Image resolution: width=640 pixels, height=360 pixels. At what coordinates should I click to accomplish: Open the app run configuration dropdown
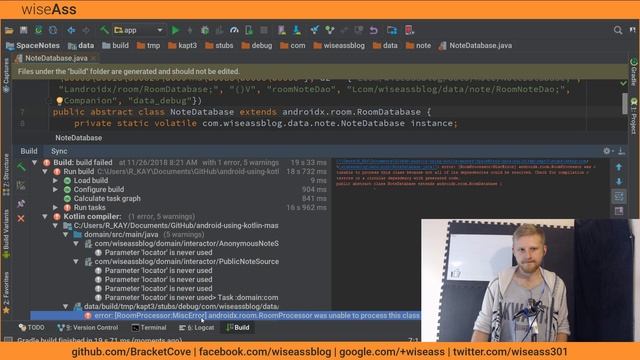(139, 30)
